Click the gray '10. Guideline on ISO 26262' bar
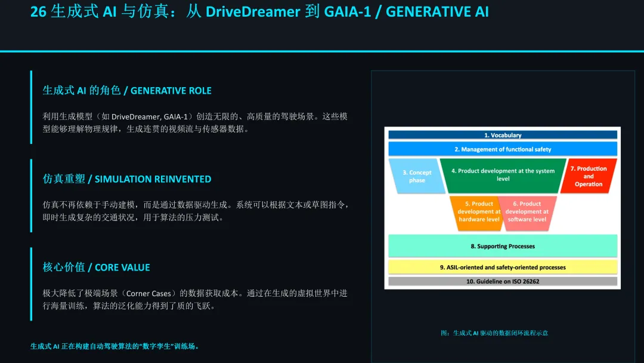The height and width of the screenshot is (363, 644). (x=503, y=281)
